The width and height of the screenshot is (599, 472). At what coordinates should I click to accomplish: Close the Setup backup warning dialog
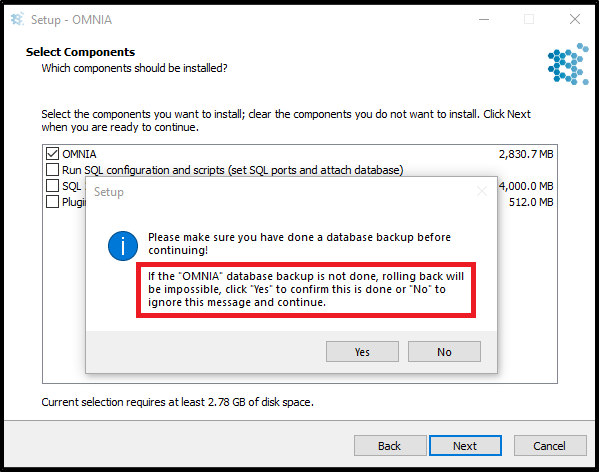click(482, 191)
